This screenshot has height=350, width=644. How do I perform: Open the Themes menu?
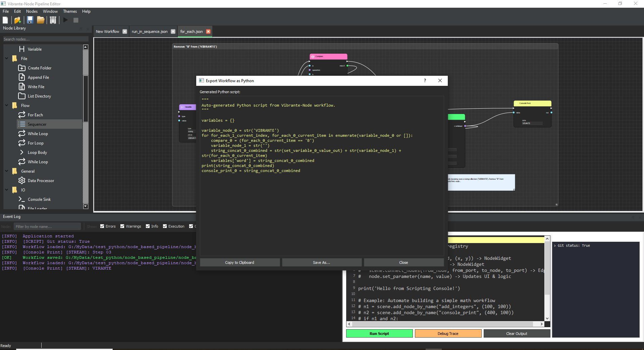pos(70,11)
